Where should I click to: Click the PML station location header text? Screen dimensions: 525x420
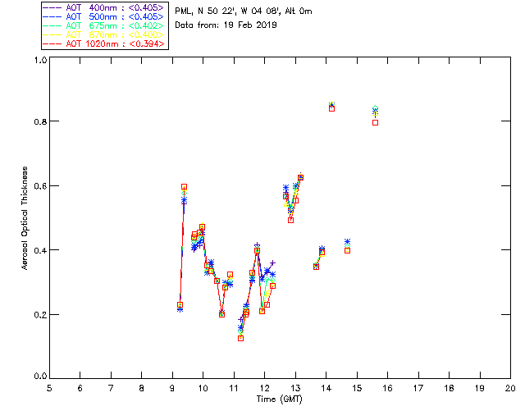[x=244, y=11]
